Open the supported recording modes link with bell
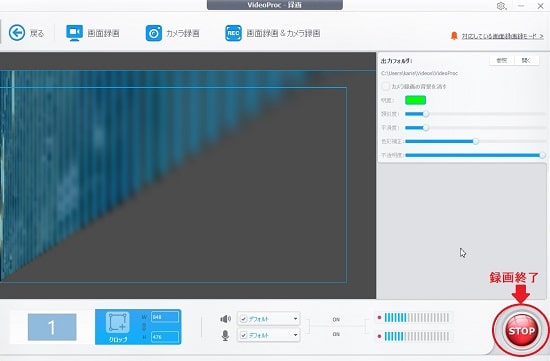This screenshot has height=361, width=550. coord(497,36)
